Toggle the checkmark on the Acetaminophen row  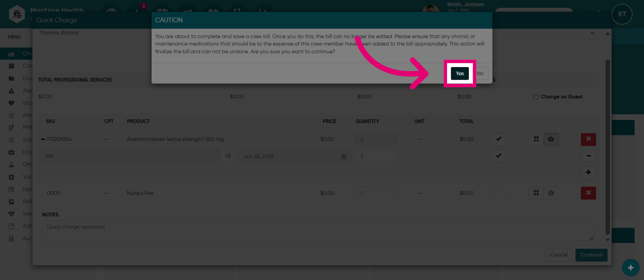(498, 139)
